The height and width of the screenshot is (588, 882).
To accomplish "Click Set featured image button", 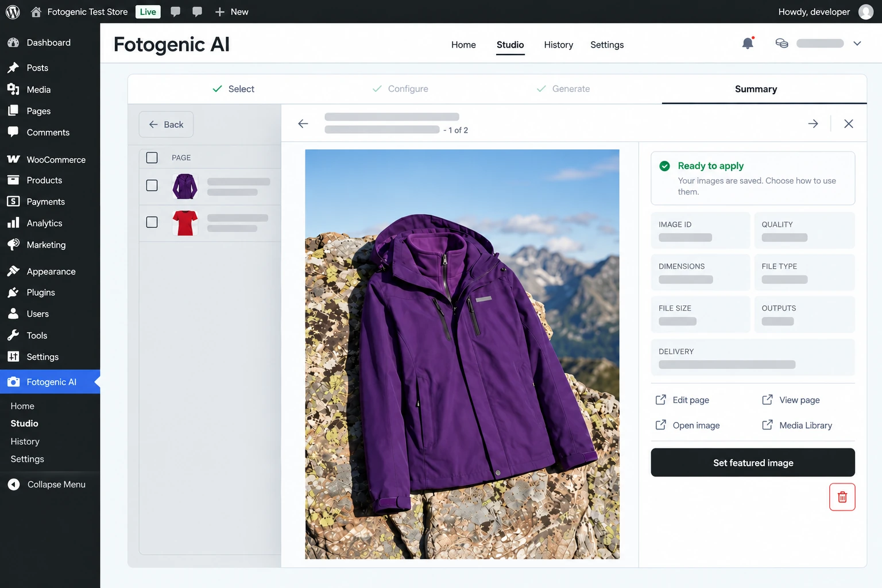I will point(753,462).
